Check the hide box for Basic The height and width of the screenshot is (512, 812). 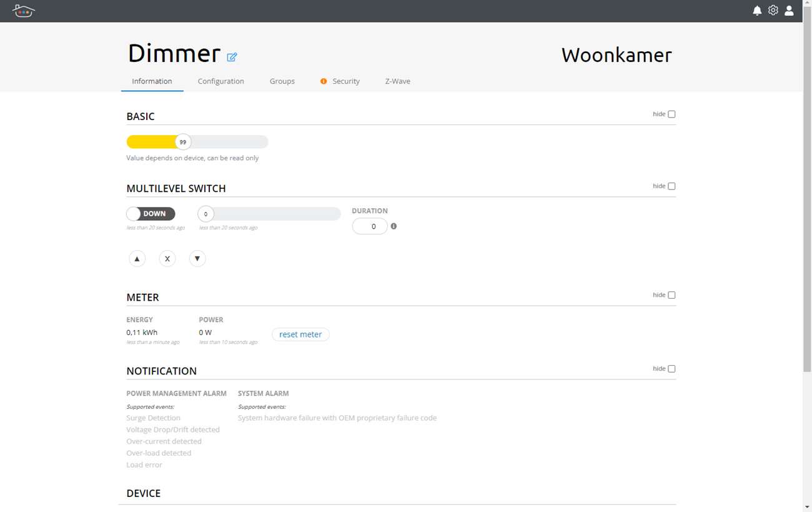point(671,114)
